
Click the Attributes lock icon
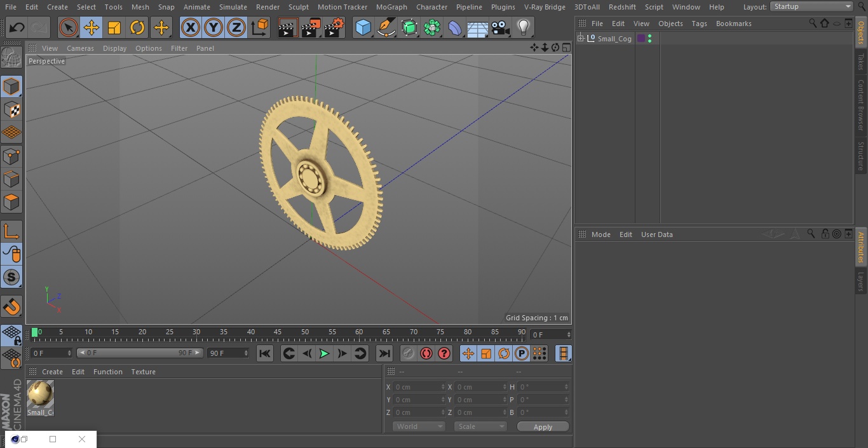point(825,234)
